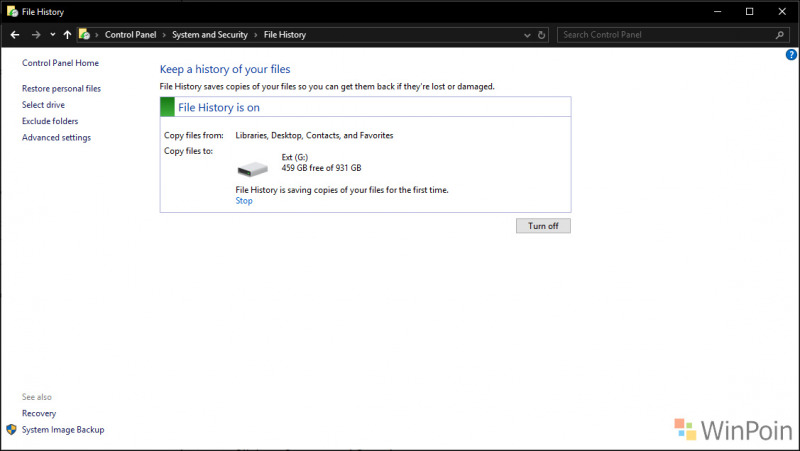The height and width of the screenshot is (451, 800).
Task: Open Restore personal files
Action: click(61, 88)
